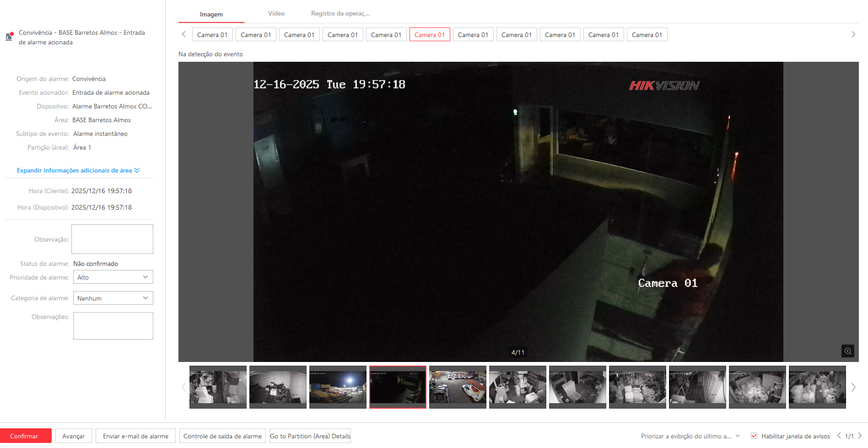868x448 pixels.
Task: Go to next alarm page arrow
Action: pos(860,436)
